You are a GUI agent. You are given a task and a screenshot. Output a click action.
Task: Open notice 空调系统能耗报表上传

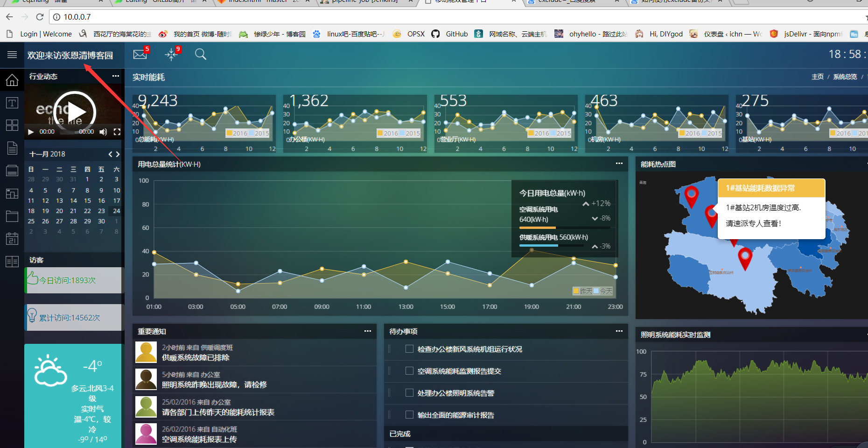(x=199, y=439)
